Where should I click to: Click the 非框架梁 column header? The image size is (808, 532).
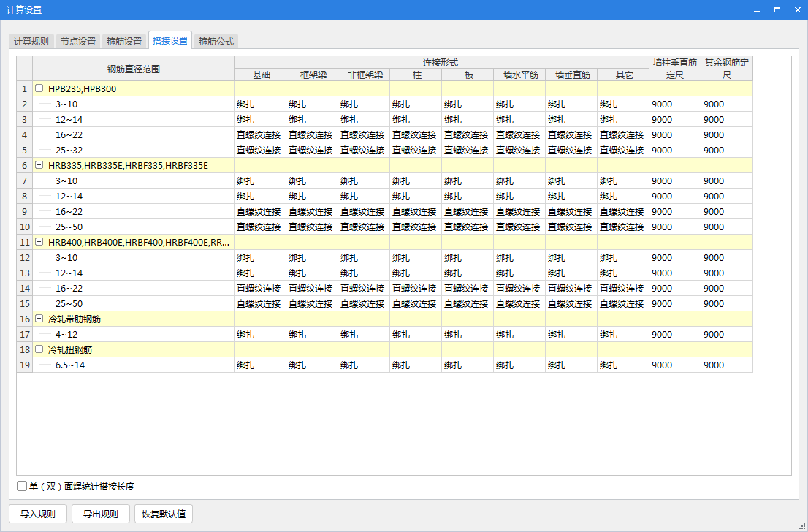364,75
